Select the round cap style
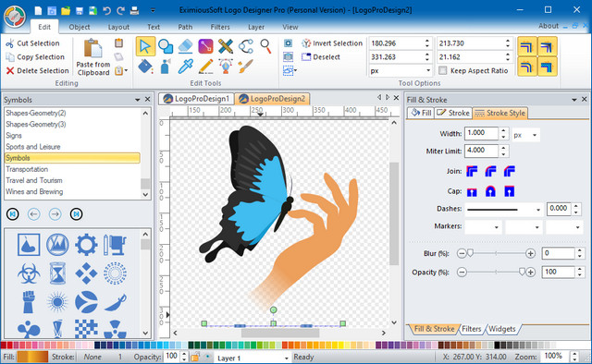This screenshot has width=592, height=364. coord(490,191)
